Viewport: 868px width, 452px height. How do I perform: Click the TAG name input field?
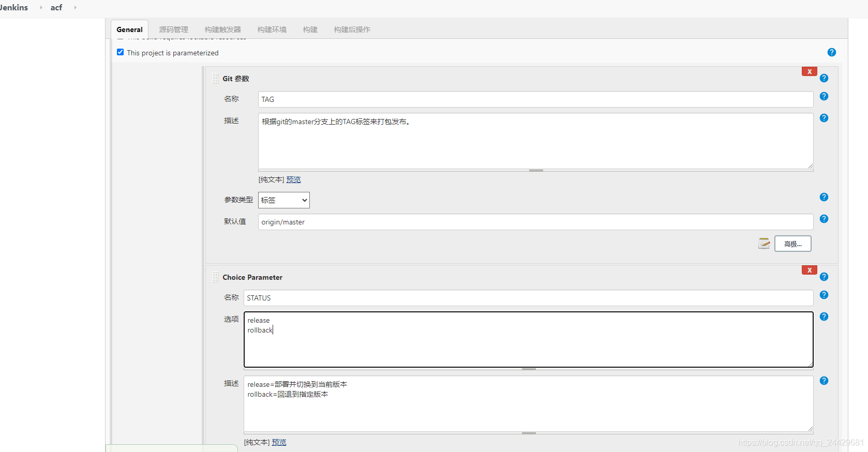click(535, 99)
